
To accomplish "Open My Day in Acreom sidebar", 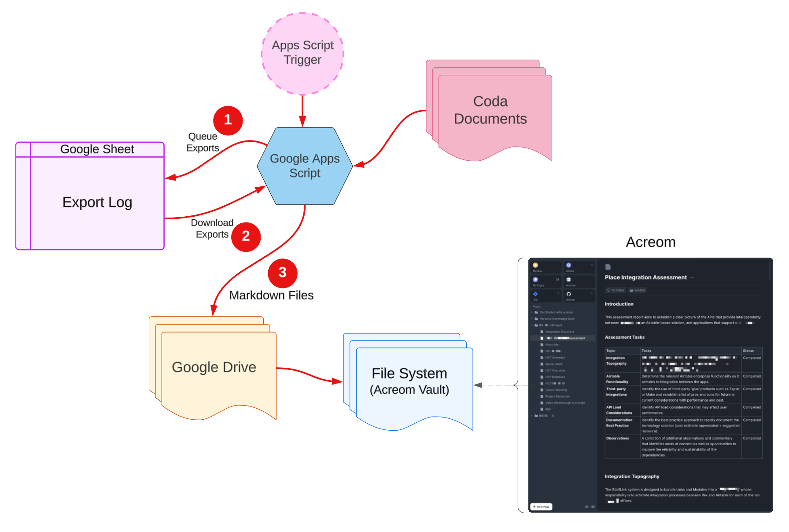I will point(546,267).
